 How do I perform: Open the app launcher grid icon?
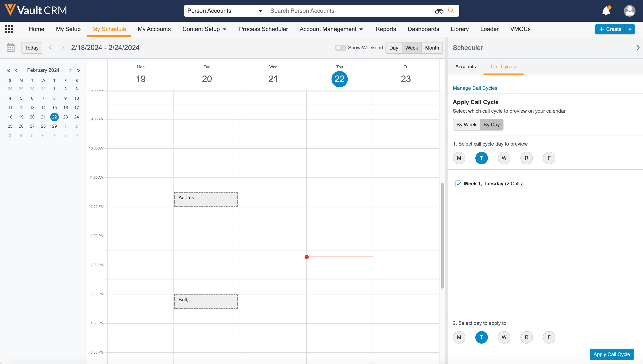pyautogui.click(x=9, y=29)
